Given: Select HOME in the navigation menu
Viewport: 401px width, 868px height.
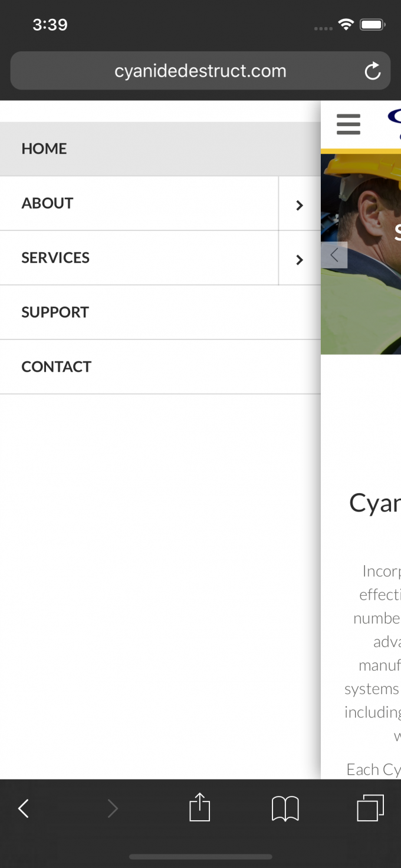Looking at the screenshot, I should (160, 149).
